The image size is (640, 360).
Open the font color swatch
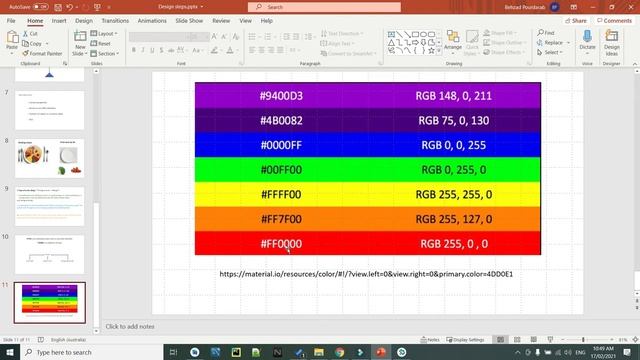tap(230, 50)
